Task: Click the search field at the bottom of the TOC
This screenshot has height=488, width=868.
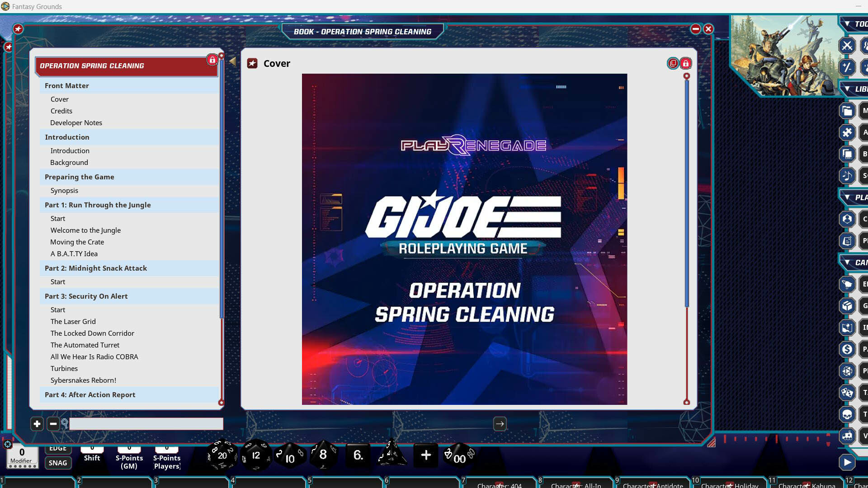Action: (146, 424)
